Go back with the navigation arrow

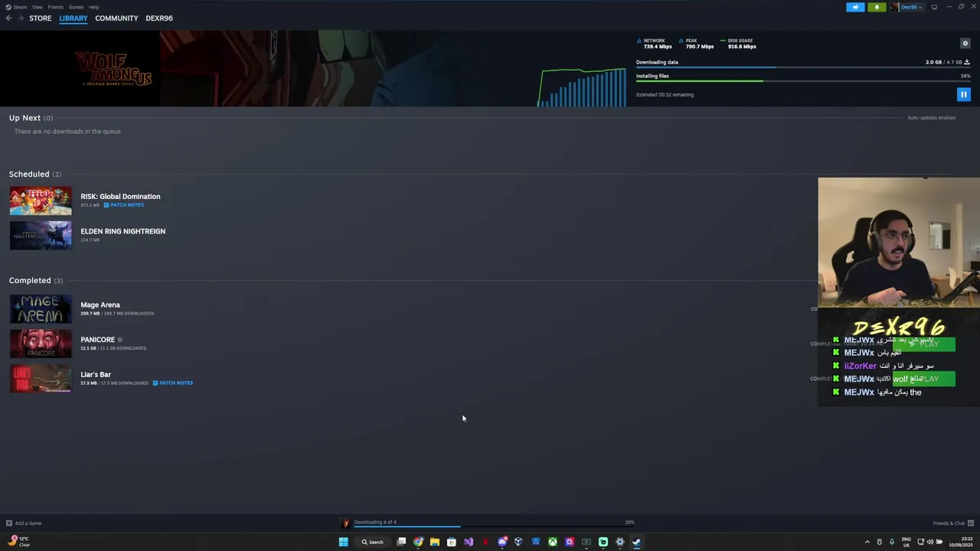point(8,18)
